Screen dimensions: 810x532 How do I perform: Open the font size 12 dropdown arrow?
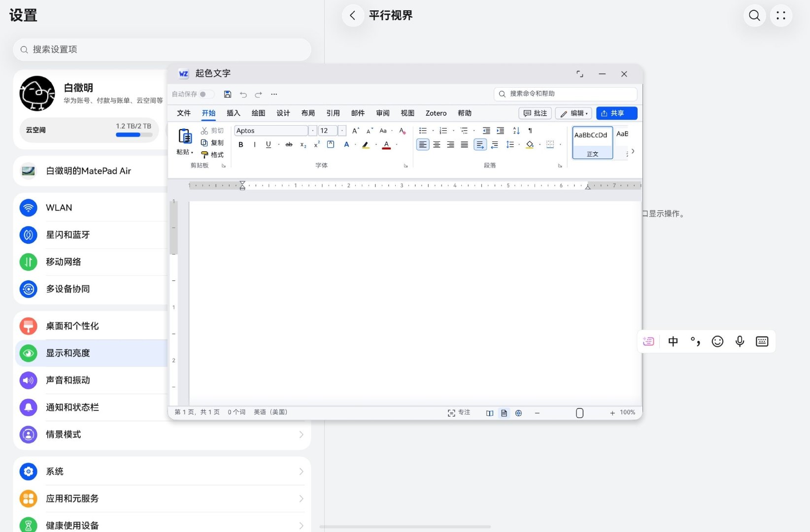pos(342,131)
